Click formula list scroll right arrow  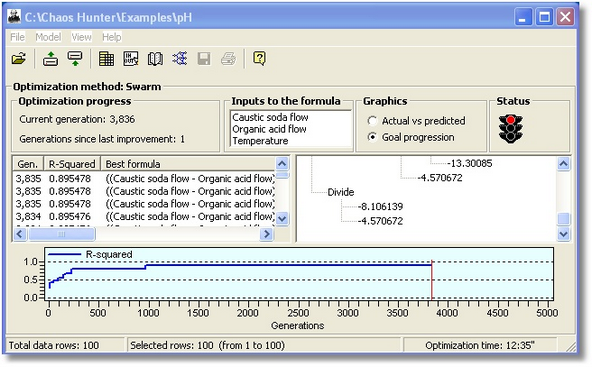click(267, 234)
